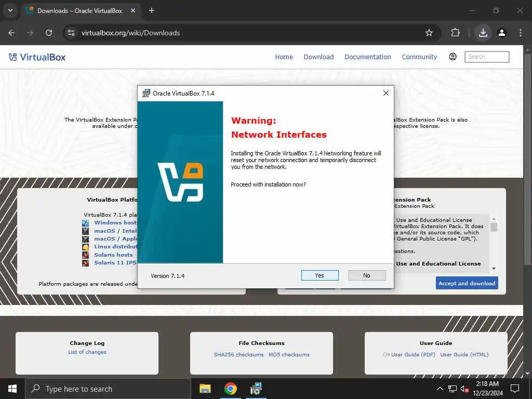Click the taskbar search box

(x=107, y=389)
